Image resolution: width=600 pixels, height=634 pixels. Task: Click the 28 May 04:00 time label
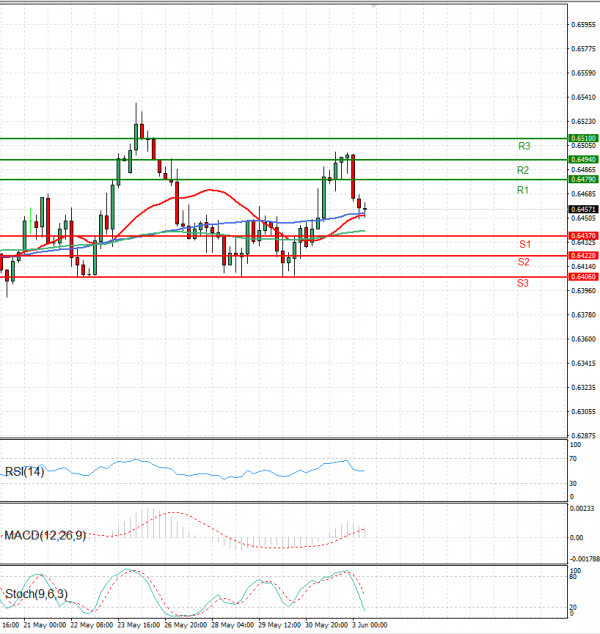click(232, 625)
